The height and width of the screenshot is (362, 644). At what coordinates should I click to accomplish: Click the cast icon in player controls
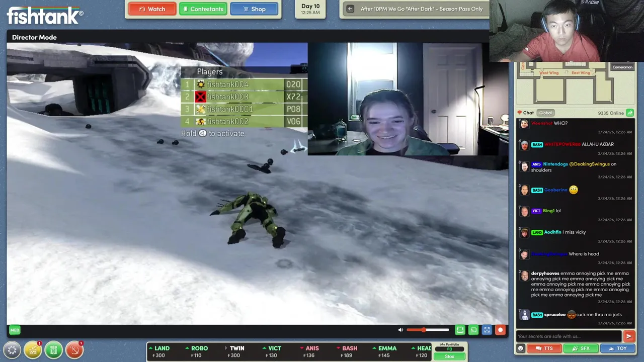pyautogui.click(x=473, y=330)
